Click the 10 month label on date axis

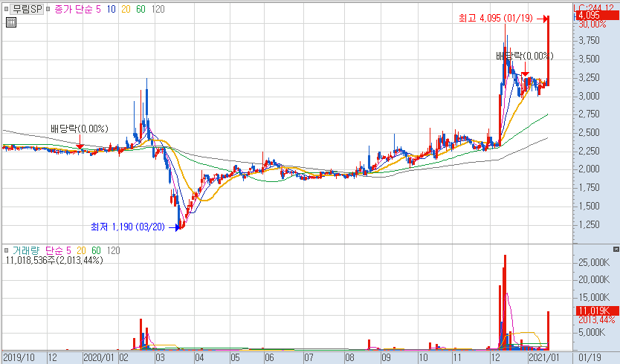tap(423, 357)
